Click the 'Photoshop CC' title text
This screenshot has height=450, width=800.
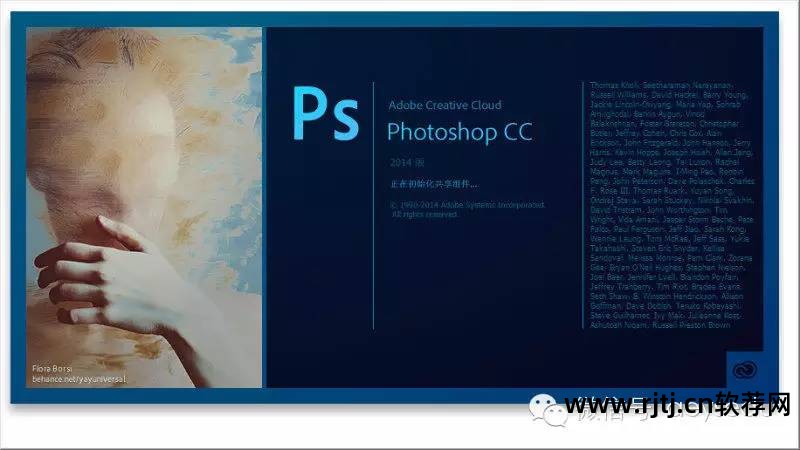pyautogui.click(x=460, y=132)
